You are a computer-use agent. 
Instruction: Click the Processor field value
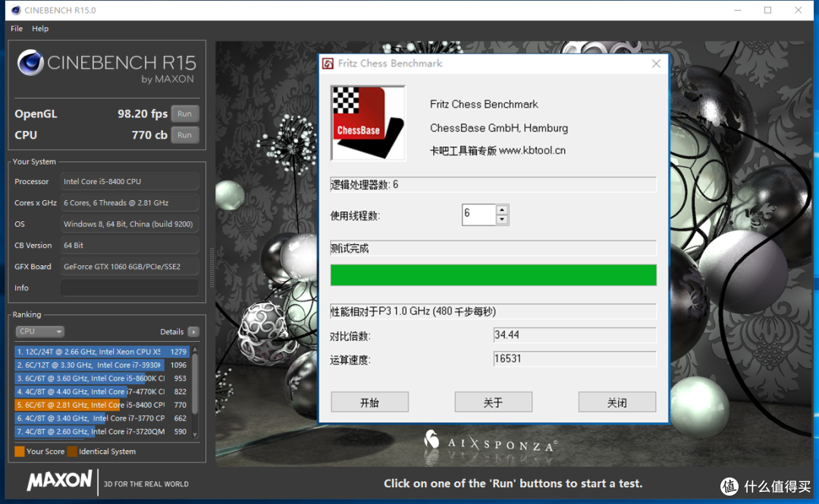pyautogui.click(x=129, y=181)
